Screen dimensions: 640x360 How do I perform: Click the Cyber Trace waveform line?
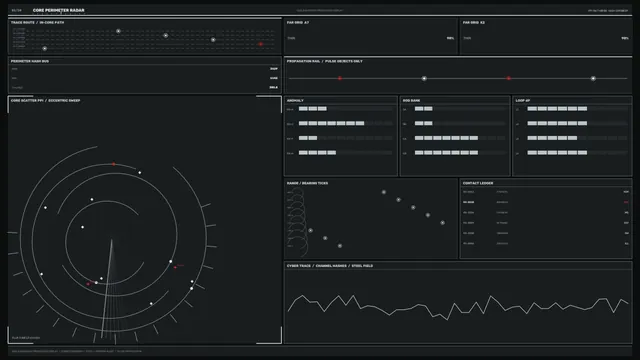[458, 307]
